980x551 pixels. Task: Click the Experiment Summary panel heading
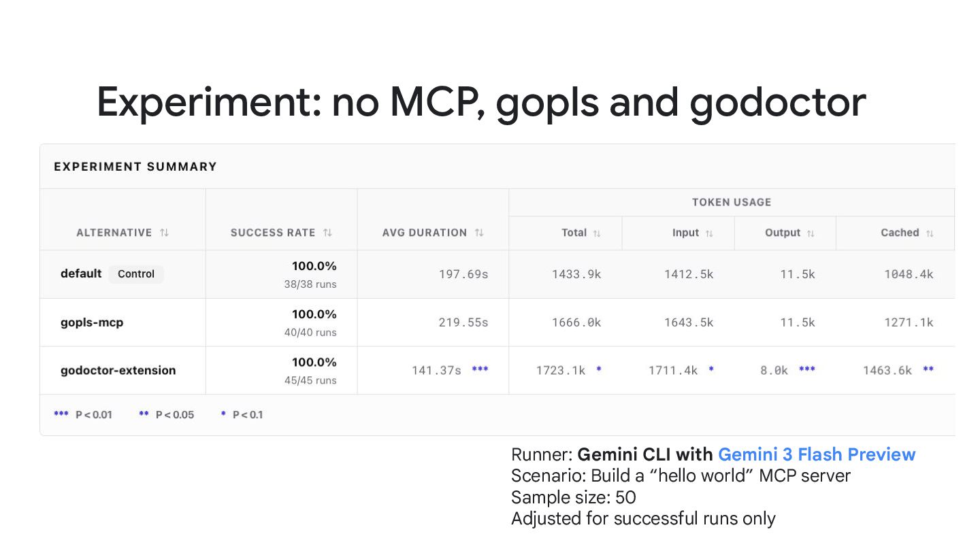click(x=135, y=167)
